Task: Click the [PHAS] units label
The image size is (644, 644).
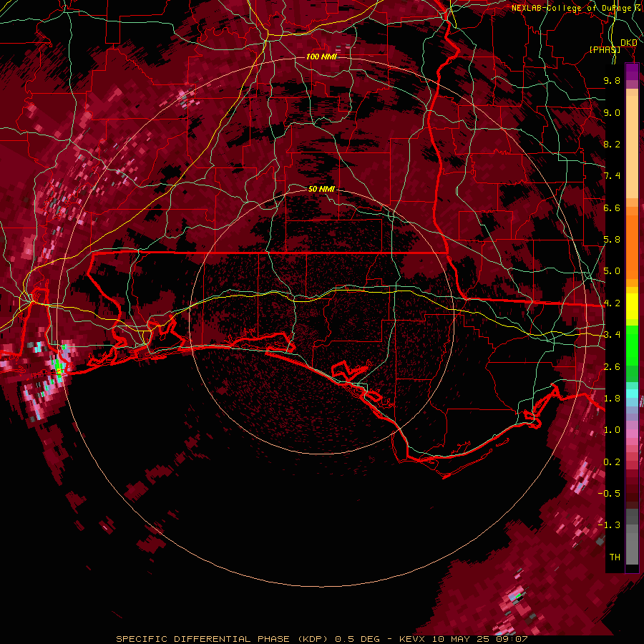Action: coord(605,49)
